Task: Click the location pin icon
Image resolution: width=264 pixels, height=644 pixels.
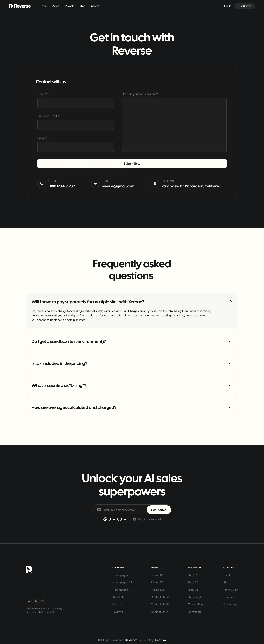Action: pos(155,184)
